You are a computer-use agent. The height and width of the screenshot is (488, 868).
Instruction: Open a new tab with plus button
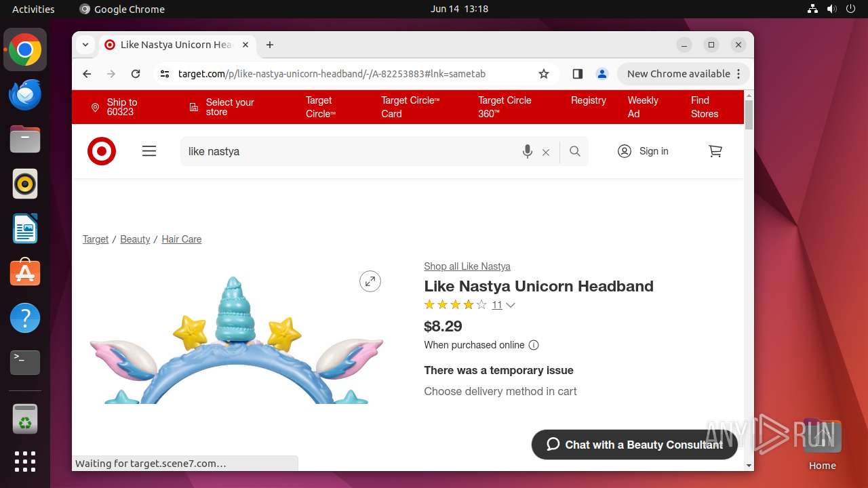270,45
